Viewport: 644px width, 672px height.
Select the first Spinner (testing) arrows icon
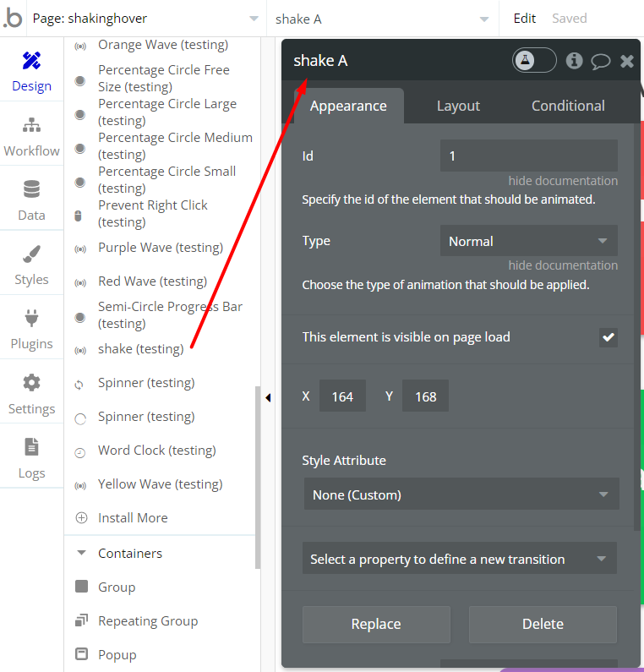click(x=79, y=385)
